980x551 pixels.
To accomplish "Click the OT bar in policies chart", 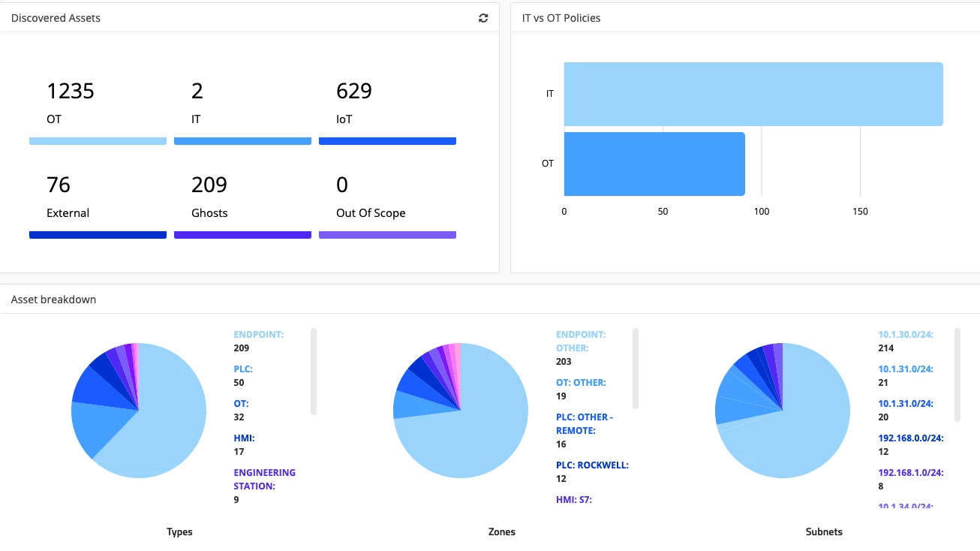I will 654,164.
